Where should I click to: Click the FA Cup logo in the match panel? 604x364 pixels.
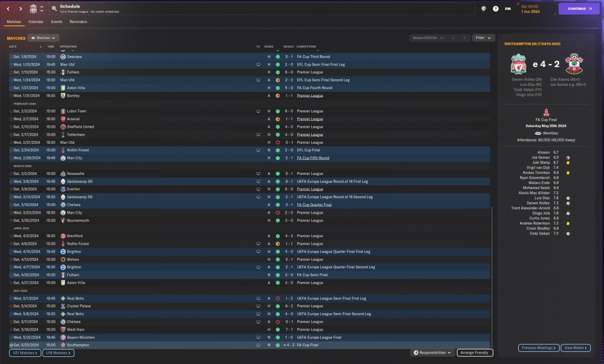pyautogui.click(x=546, y=113)
